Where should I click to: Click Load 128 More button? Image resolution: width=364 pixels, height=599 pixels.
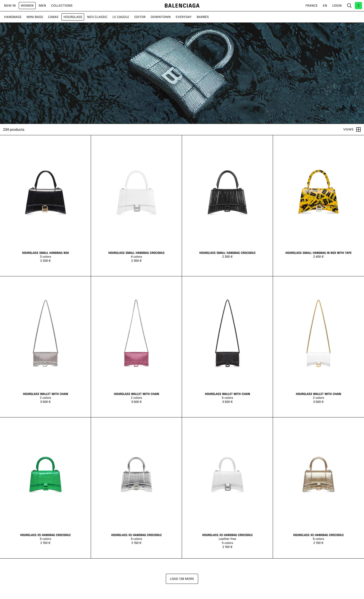point(182,579)
